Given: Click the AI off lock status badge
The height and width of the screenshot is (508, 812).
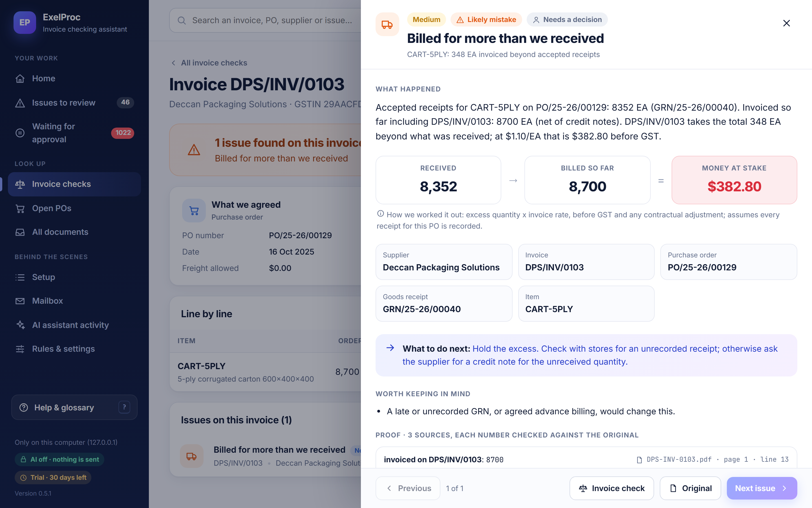Looking at the screenshot, I should (59, 459).
